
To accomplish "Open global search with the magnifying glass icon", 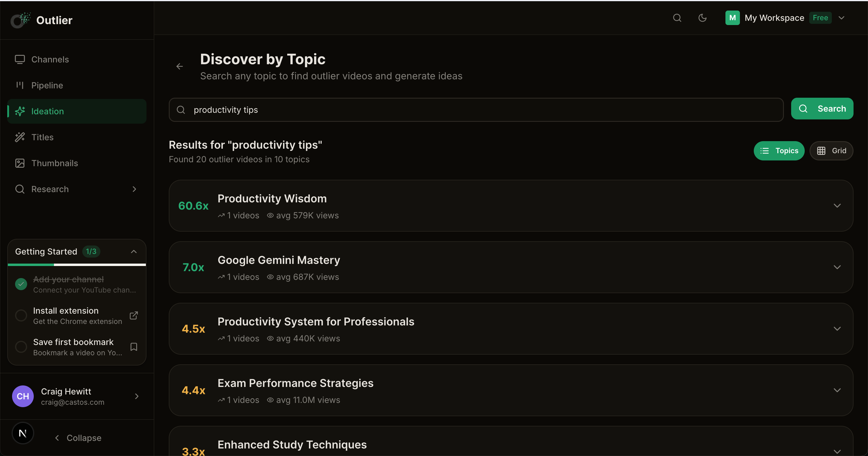I will (x=677, y=18).
